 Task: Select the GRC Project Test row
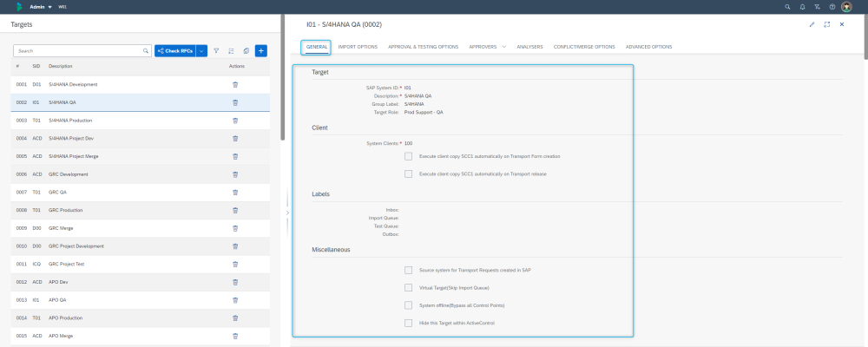[140, 264]
